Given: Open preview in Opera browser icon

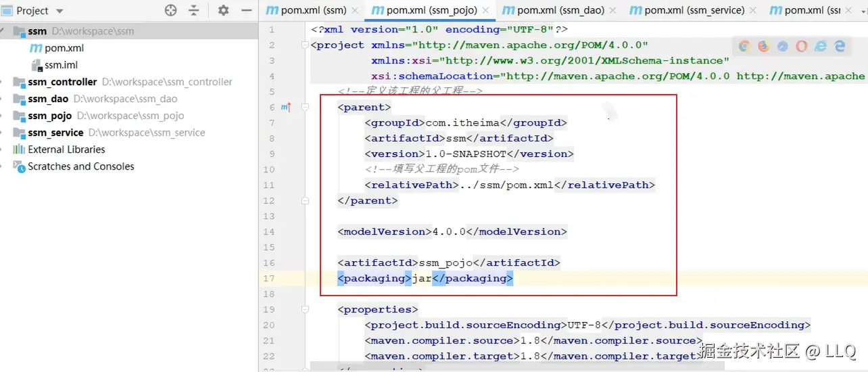Looking at the screenshot, I should (801, 46).
